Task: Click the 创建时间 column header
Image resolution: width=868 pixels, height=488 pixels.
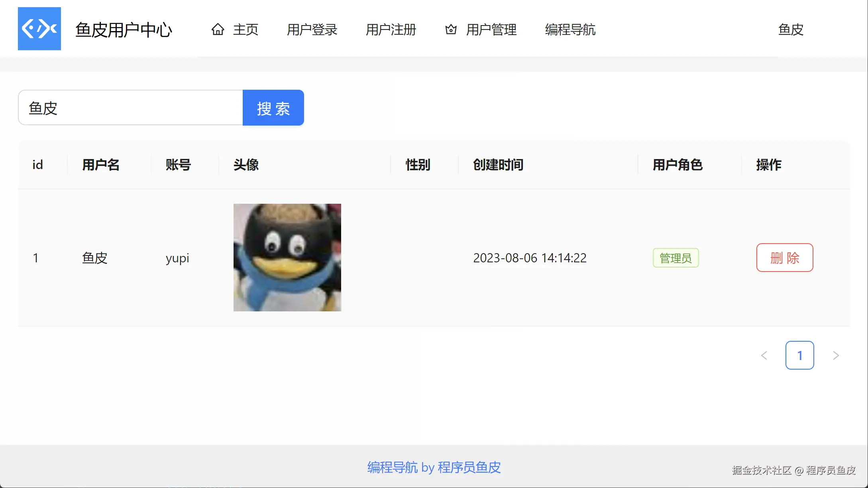Action: pyautogui.click(x=498, y=165)
